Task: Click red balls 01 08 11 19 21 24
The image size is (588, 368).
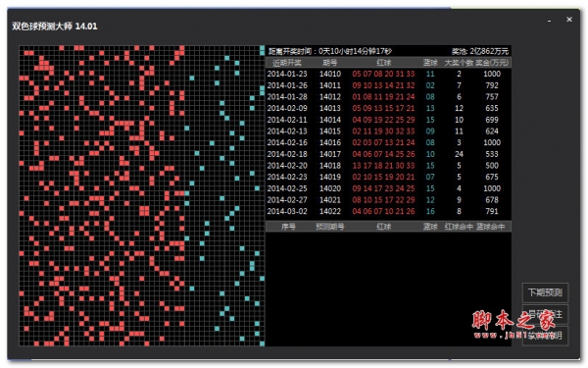Action: pos(383,97)
